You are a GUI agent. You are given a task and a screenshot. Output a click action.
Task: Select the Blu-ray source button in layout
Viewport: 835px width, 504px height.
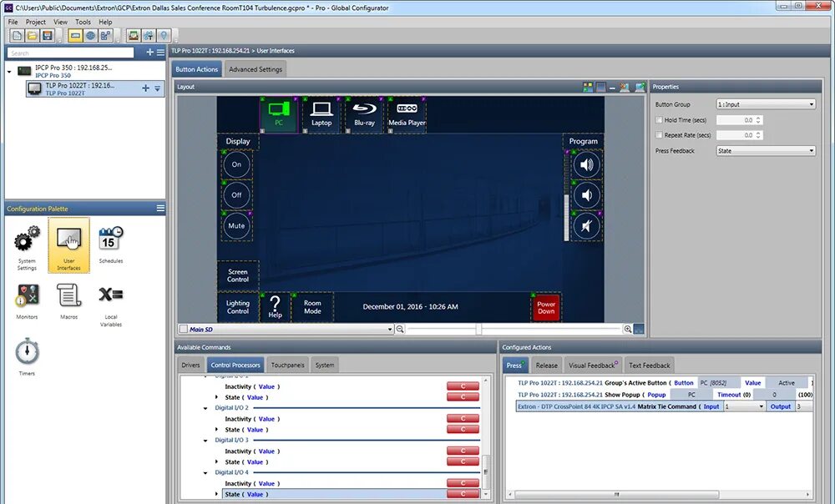pos(364,114)
